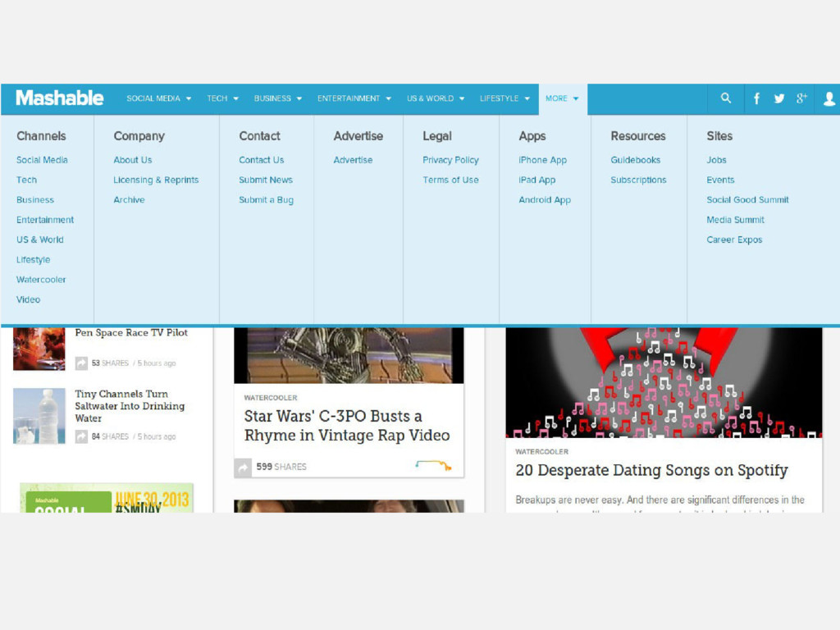Screen dimensions: 840x630
Task: Open the Android App link
Action: click(545, 200)
